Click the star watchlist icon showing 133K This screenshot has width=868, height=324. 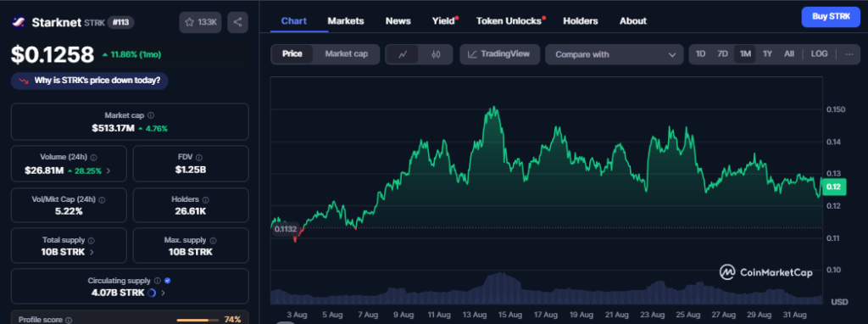point(201,22)
